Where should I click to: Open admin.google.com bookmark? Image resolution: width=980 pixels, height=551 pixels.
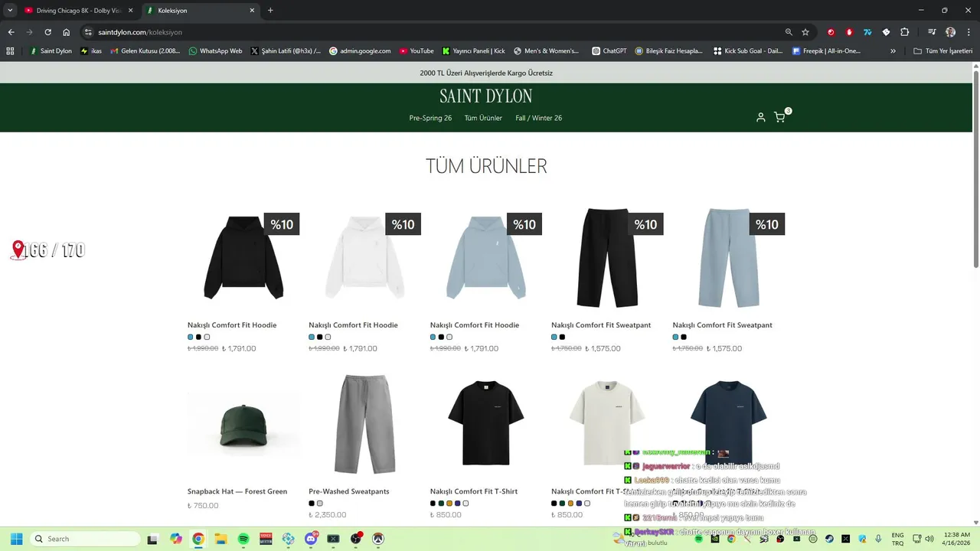click(360, 51)
